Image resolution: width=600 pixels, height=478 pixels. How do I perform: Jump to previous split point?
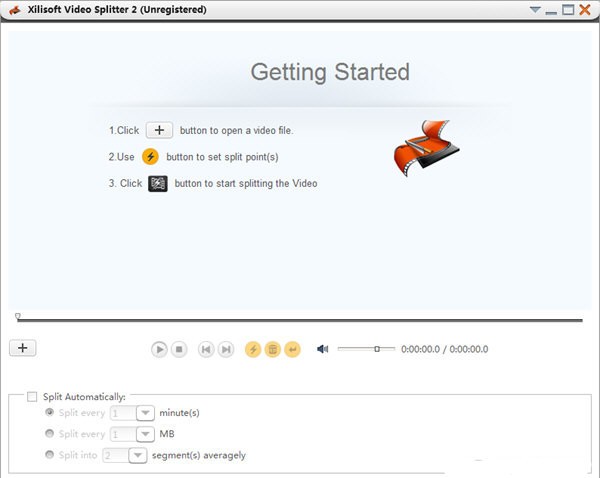206,349
